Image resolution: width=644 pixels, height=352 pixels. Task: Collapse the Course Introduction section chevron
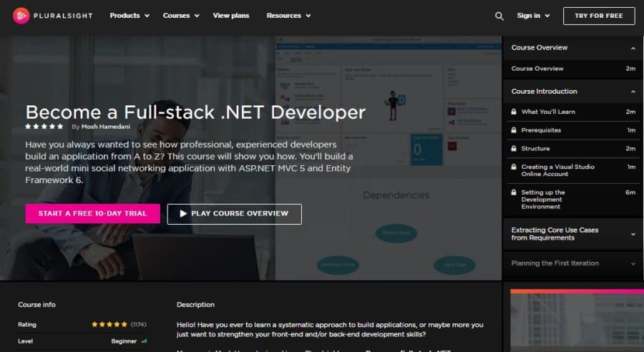pos(633,92)
